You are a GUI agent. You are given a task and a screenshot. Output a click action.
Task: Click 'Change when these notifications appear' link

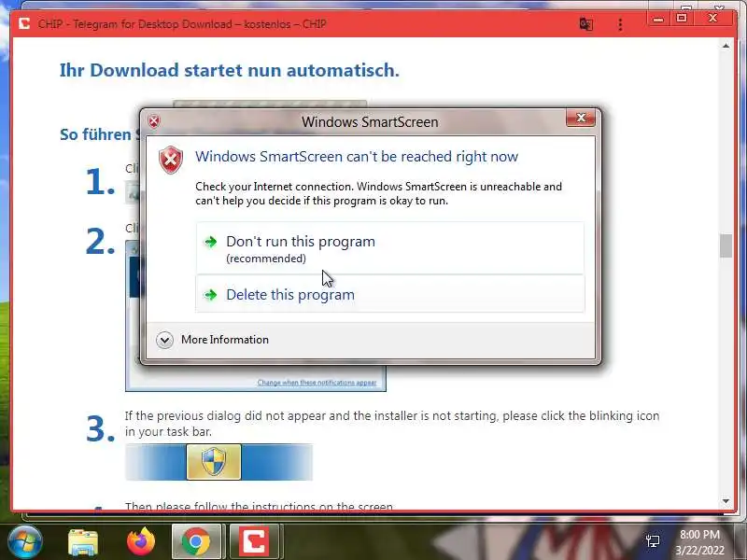click(317, 383)
